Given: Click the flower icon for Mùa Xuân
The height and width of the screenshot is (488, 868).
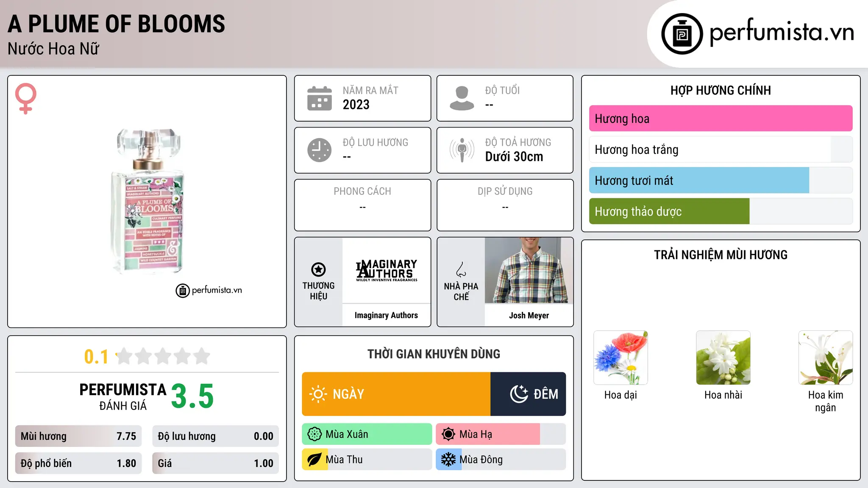Looking at the screenshot, I should pos(314,434).
